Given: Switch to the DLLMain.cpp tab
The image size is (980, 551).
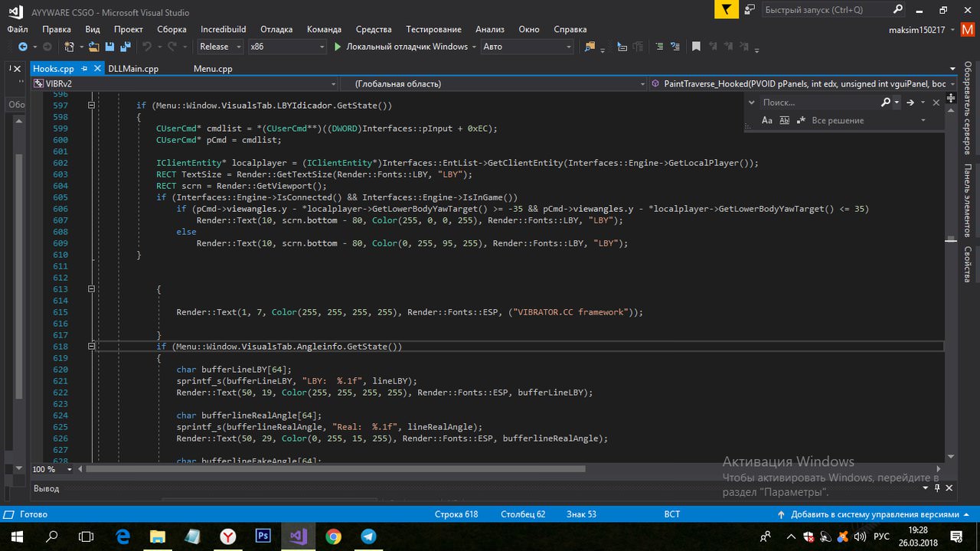Looking at the screenshot, I should pyautogui.click(x=133, y=68).
